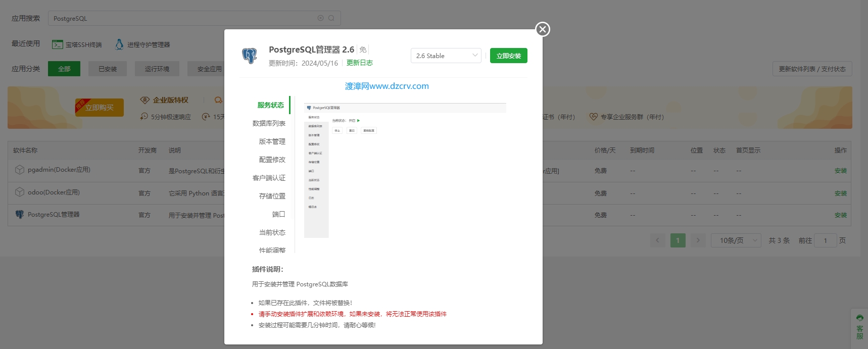868x349 pixels.
Task: Click the odoo(Docker应用) software name
Action: tap(54, 192)
